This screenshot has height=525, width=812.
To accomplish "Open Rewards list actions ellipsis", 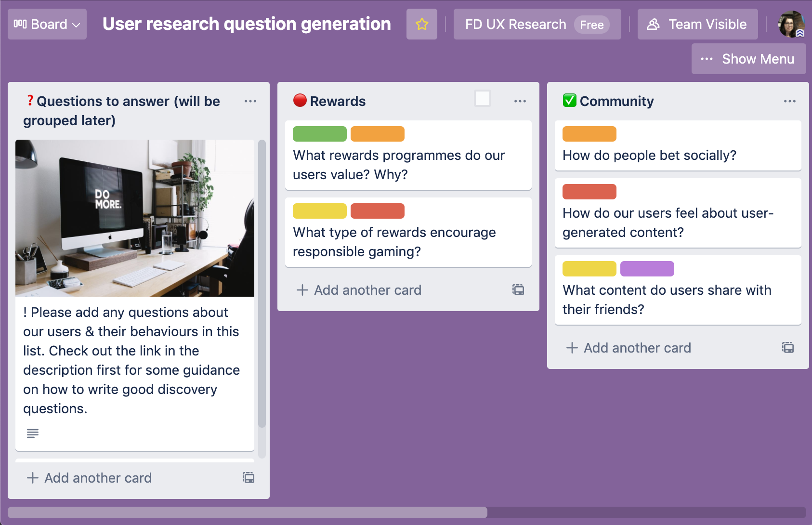I will click(520, 101).
